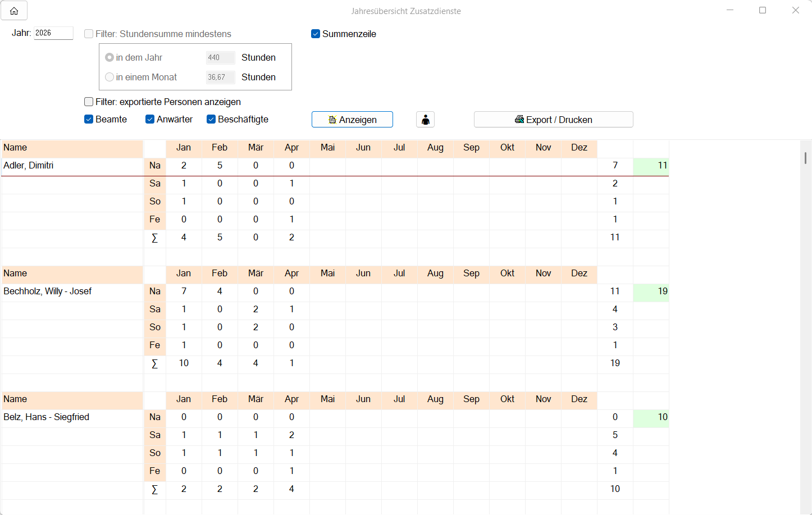
Task: Uncheck the Beschäftigte checkbox
Action: [211, 119]
